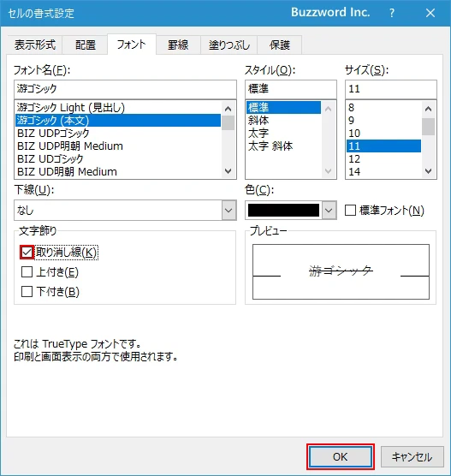
Task: Switch to the 表示形式 tab
Action: [x=34, y=45]
